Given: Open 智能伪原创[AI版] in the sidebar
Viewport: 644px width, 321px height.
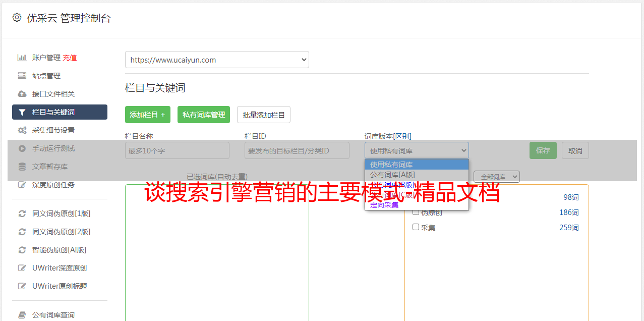Looking at the screenshot, I should 60,250.
